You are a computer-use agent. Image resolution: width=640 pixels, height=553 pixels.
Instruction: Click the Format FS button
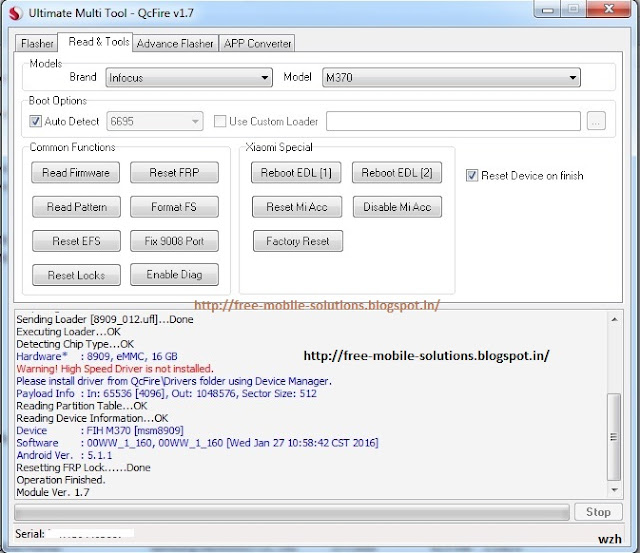click(x=174, y=207)
